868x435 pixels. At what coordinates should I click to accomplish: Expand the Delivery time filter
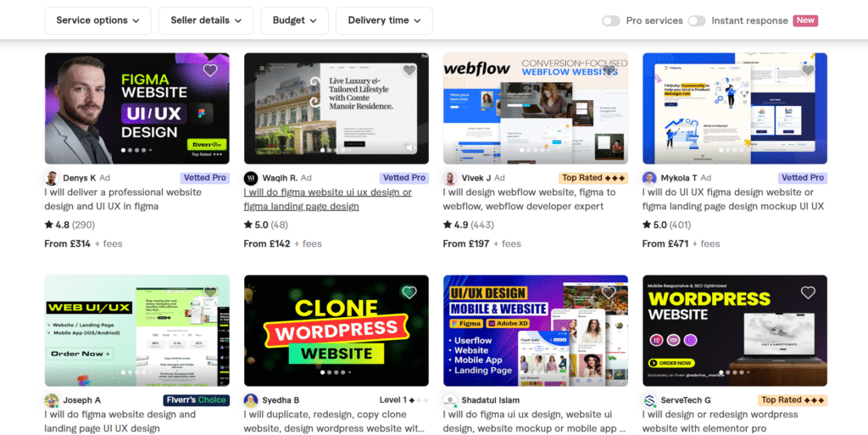[384, 20]
